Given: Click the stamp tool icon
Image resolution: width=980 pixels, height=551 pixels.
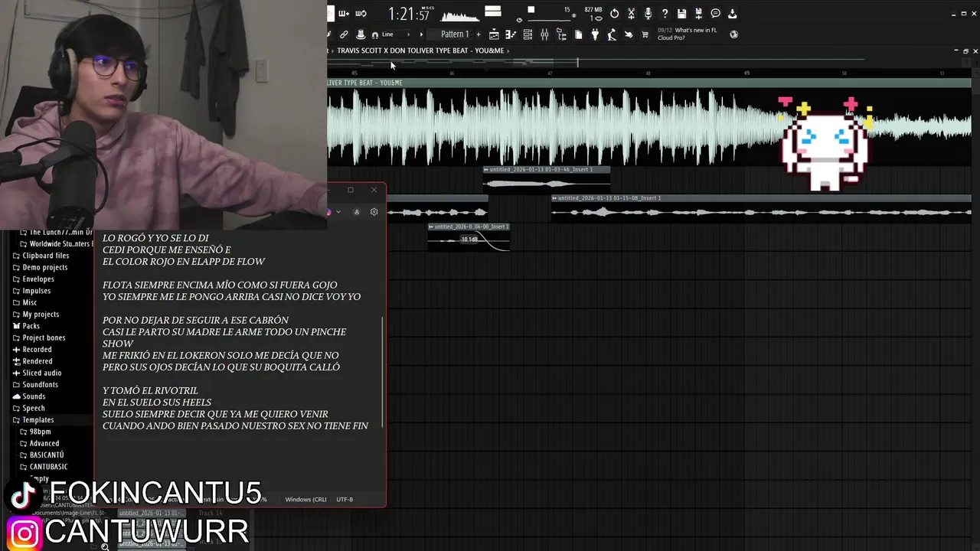Looking at the screenshot, I should click(x=361, y=34).
